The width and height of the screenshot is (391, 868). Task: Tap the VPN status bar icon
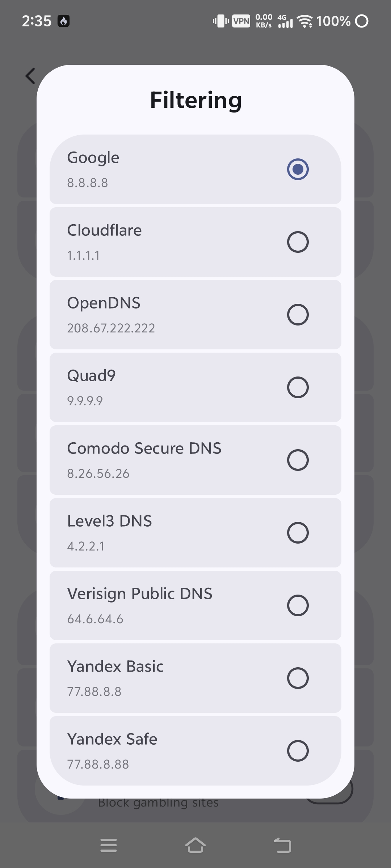pyautogui.click(x=241, y=21)
